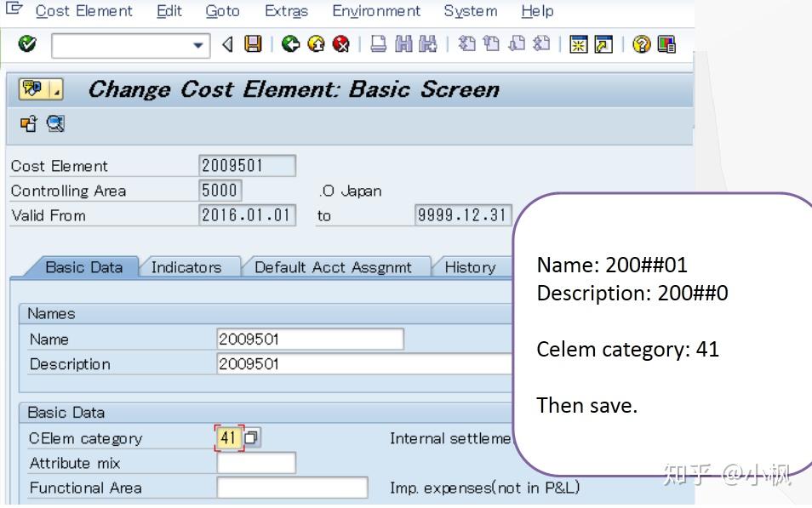Open the Environment menu
812x508 pixels.
[x=375, y=11]
